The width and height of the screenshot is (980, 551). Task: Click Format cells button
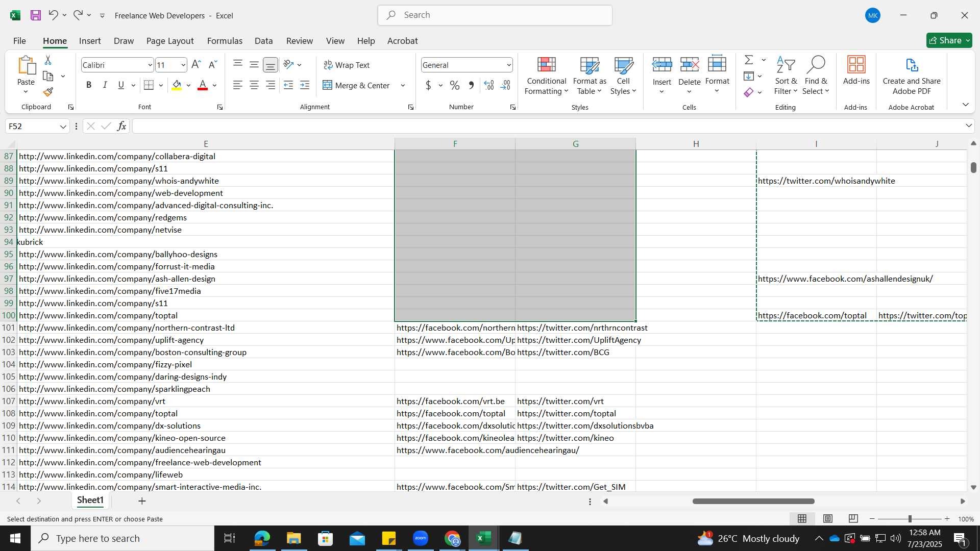coord(717,76)
